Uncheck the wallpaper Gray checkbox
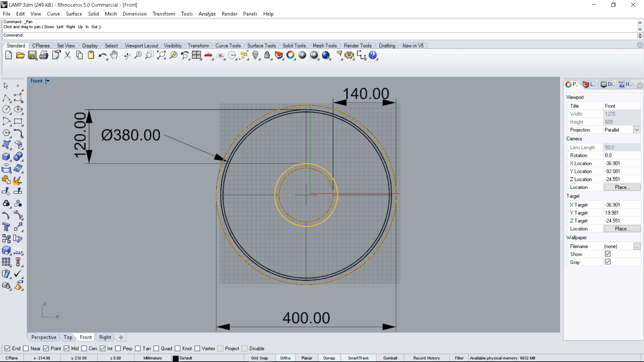The height and width of the screenshot is (362, 644). click(608, 262)
